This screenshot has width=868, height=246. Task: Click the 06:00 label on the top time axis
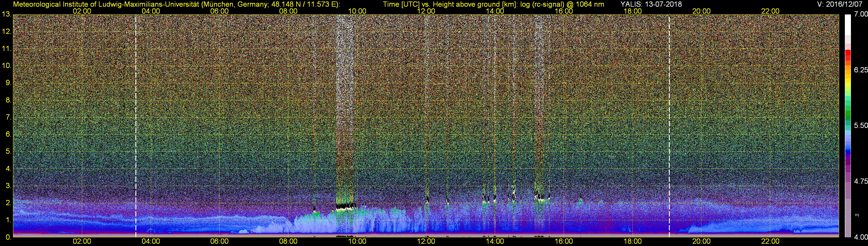(219, 11)
